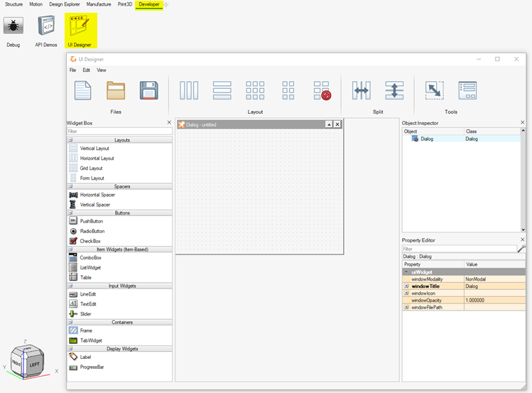The image size is (532, 393).
Task: Switch to the Print3D ribbon tab
Action: coord(124,4)
